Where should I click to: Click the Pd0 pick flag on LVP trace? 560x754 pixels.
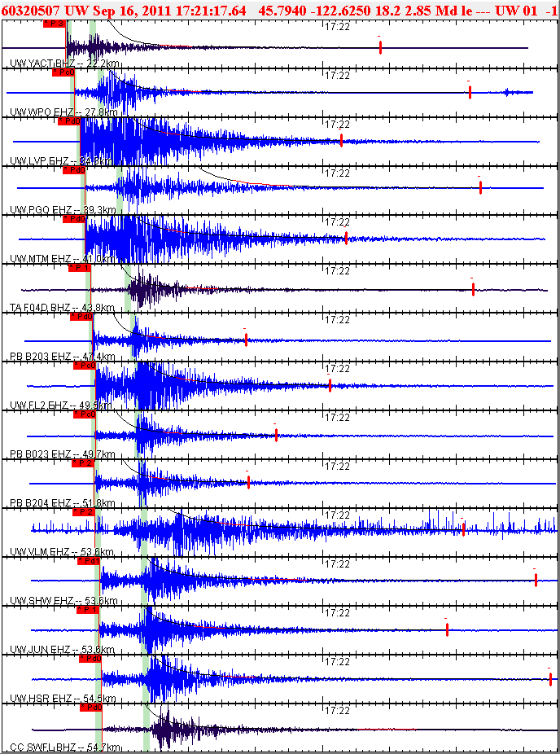[x=68, y=121]
